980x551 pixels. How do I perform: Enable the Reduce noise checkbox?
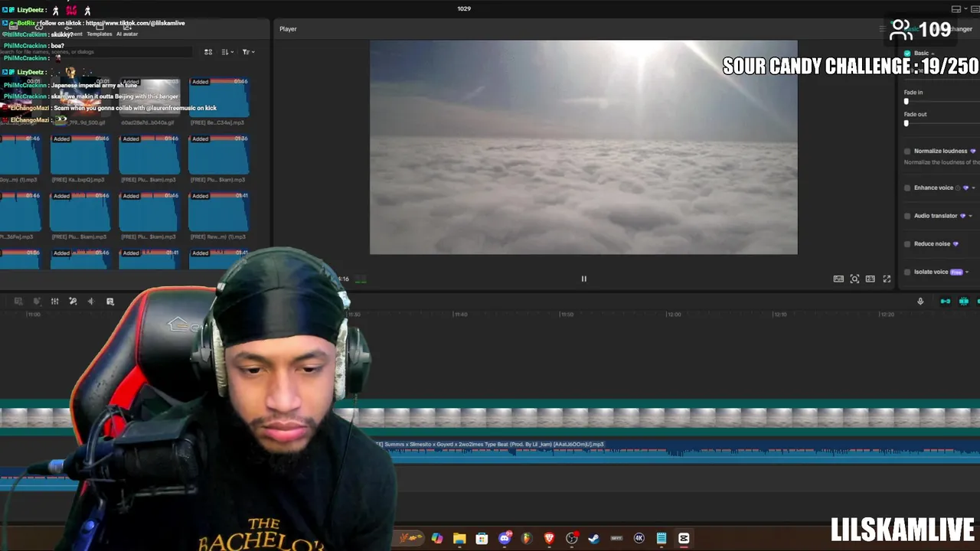pyautogui.click(x=907, y=243)
